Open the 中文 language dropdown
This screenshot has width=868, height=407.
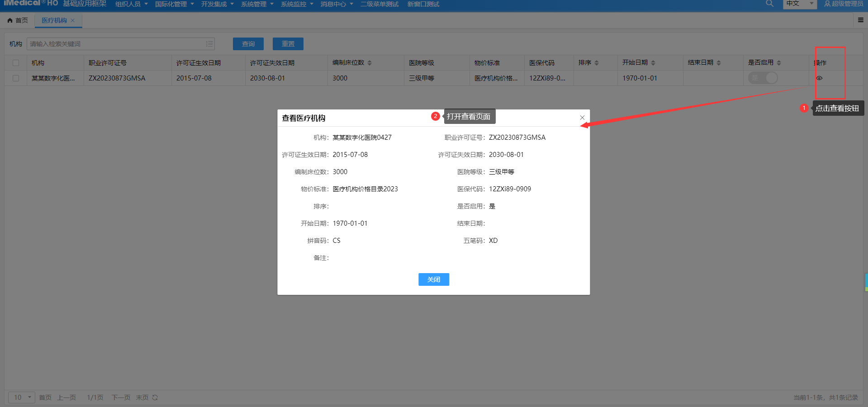click(799, 4)
